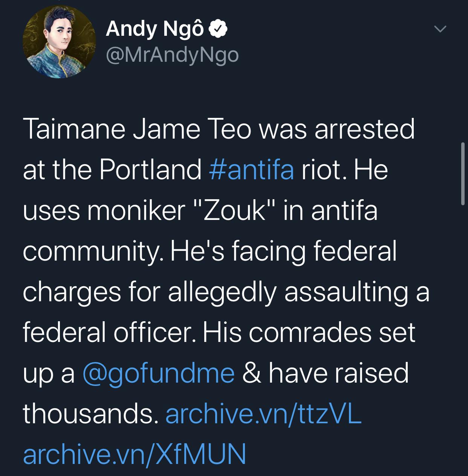Screen dimensions: 468x476
Task: Click the word "Portland" in the tweet
Action: pyautogui.click(x=151, y=169)
